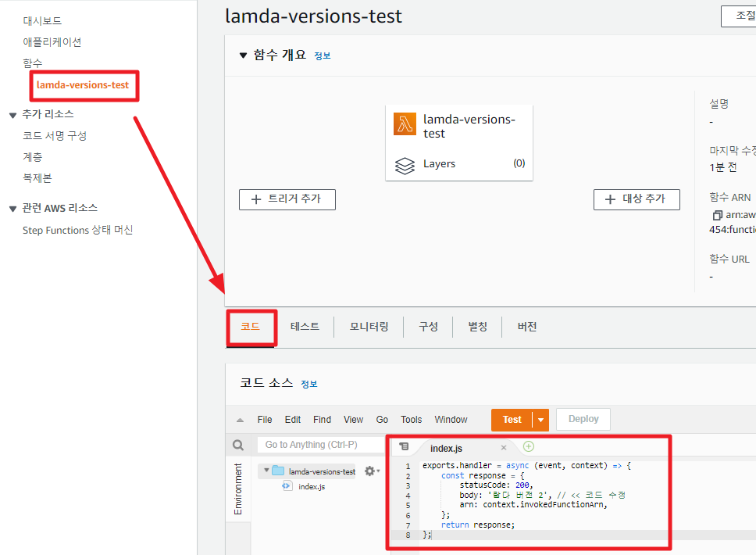Open 정보 link next to 코드 소스

[309, 384]
